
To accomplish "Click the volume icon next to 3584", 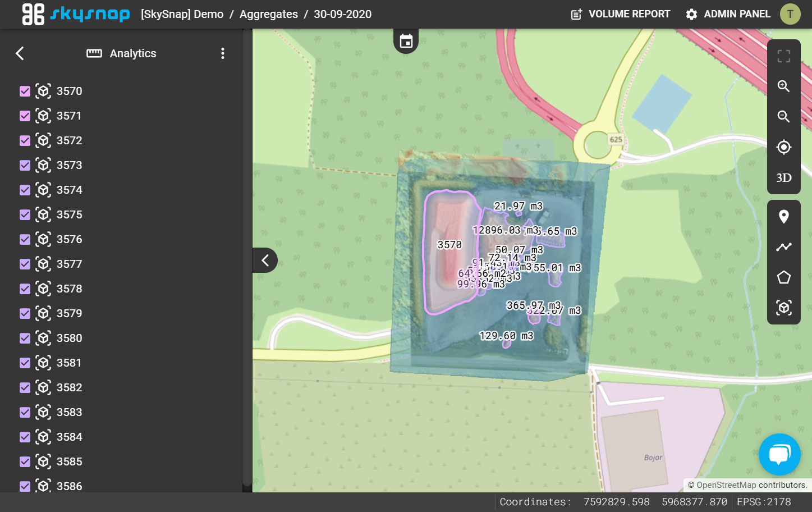I will (x=43, y=437).
